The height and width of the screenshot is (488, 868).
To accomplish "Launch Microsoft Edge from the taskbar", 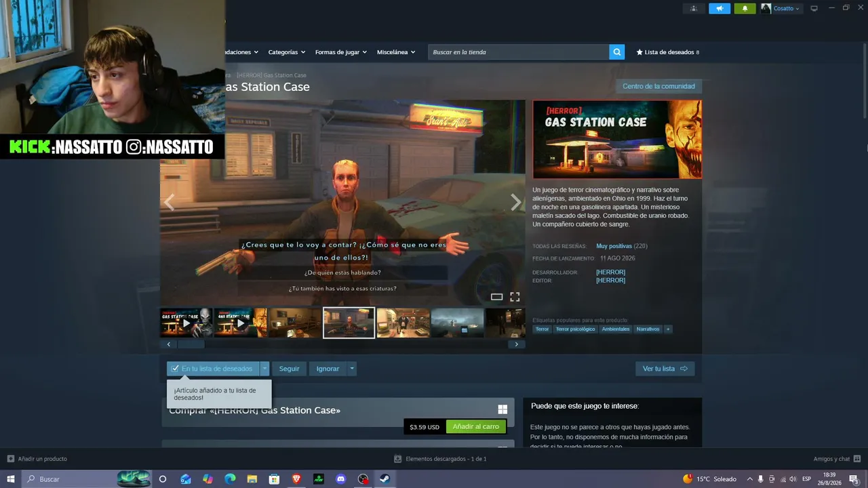I will (230, 479).
